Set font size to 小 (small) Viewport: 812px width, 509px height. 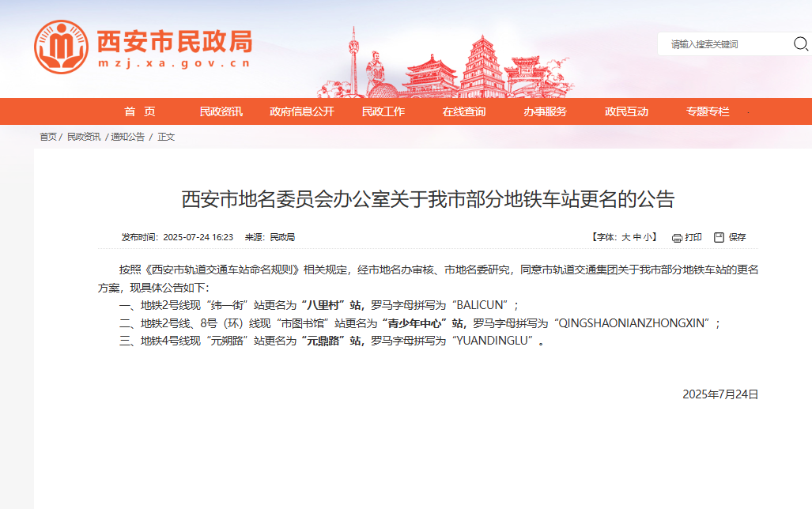[x=648, y=237]
